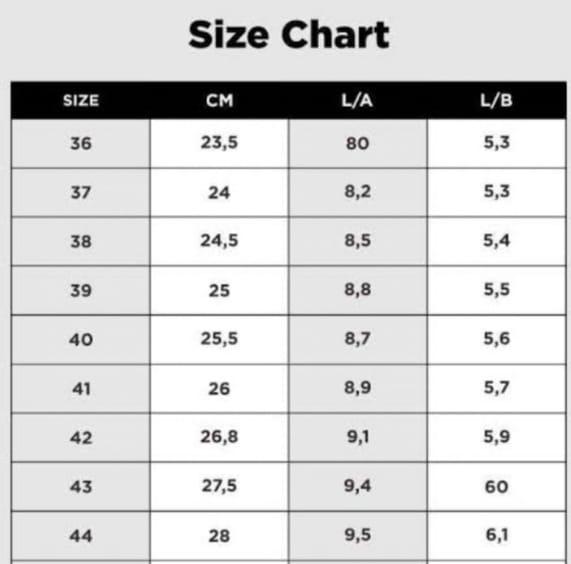Click size 39 in the table
The width and height of the screenshot is (571, 564).
click(81, 291)
